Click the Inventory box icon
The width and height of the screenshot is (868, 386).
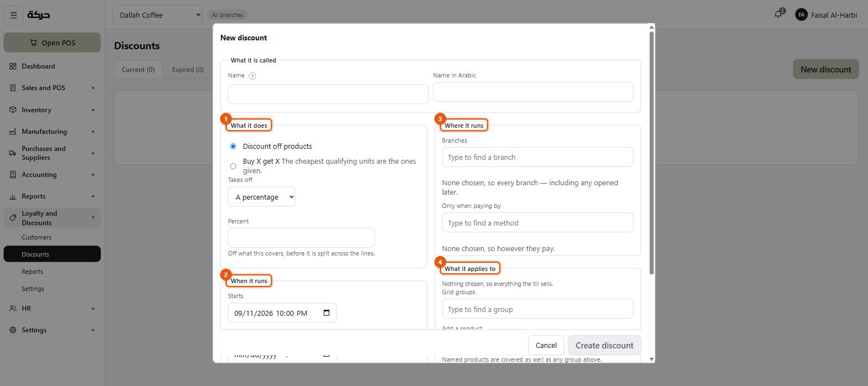pos(13,110)
